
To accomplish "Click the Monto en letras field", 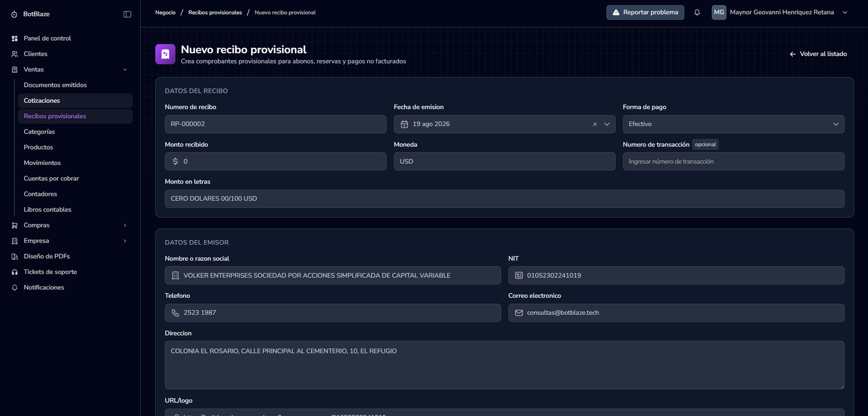I will pos(505,199).
